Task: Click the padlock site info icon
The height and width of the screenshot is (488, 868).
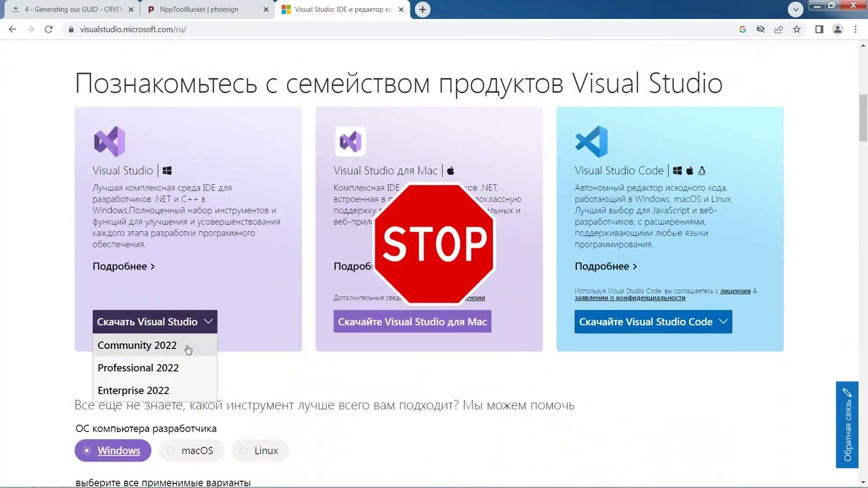Action: point(71,29)
